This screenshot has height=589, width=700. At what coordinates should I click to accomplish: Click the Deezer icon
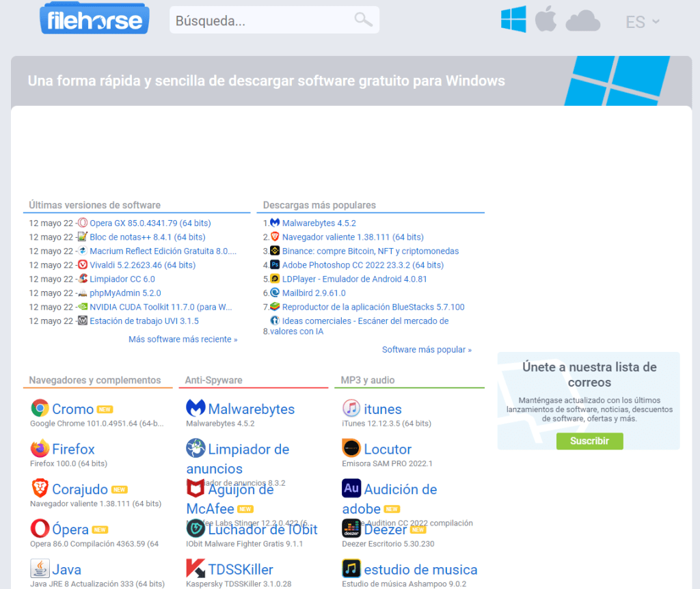point(351,528)
